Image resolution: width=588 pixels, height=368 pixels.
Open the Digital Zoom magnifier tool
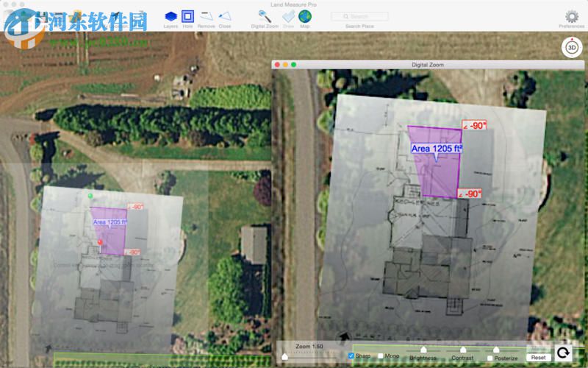[x=265, y=16]
